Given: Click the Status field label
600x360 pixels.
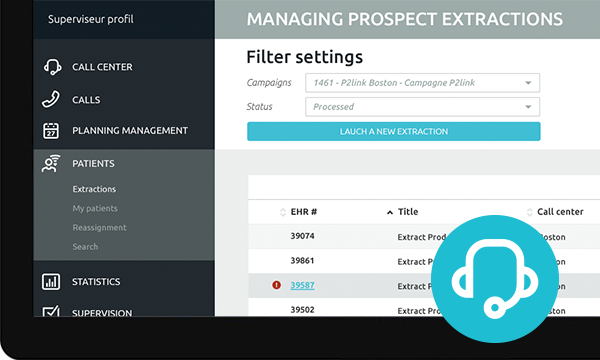Looking at the screenshot, I should [259, 107].
